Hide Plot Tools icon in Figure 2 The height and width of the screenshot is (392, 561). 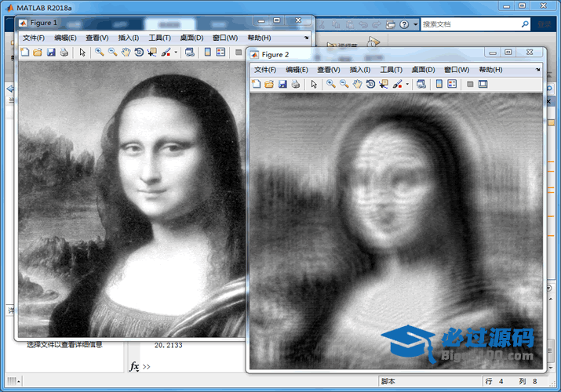(x=470, y=84)
